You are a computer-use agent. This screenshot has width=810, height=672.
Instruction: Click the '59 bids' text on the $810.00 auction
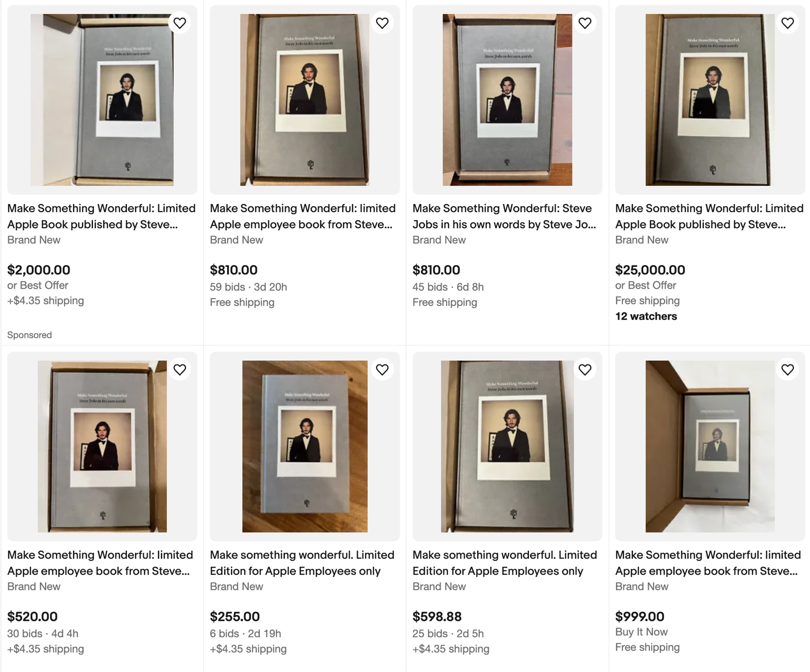227,287
